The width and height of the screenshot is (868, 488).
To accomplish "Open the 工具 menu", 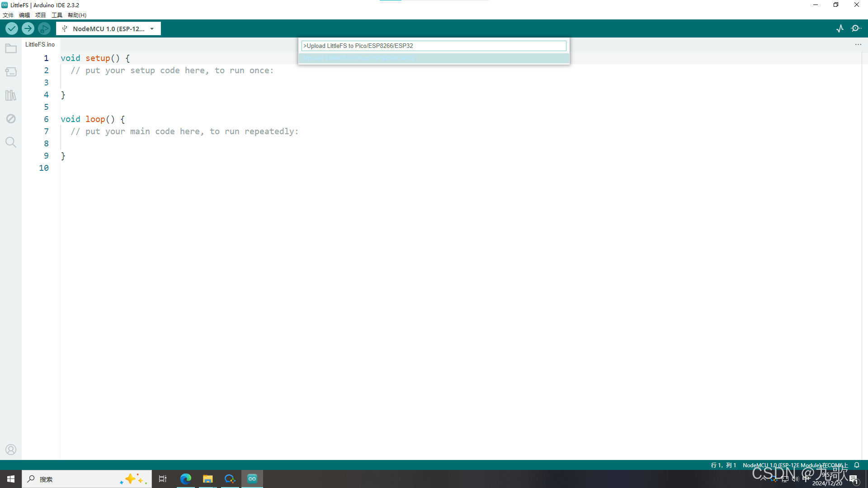I will tap(57, 15).
